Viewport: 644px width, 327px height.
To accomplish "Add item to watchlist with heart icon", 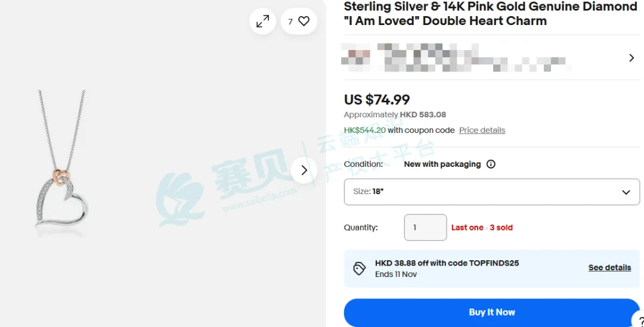I will pyautogui.click(x=304, y=21).
